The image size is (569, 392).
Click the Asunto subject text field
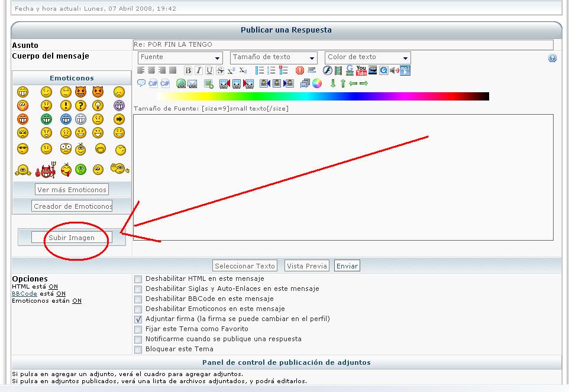(343, 45)
